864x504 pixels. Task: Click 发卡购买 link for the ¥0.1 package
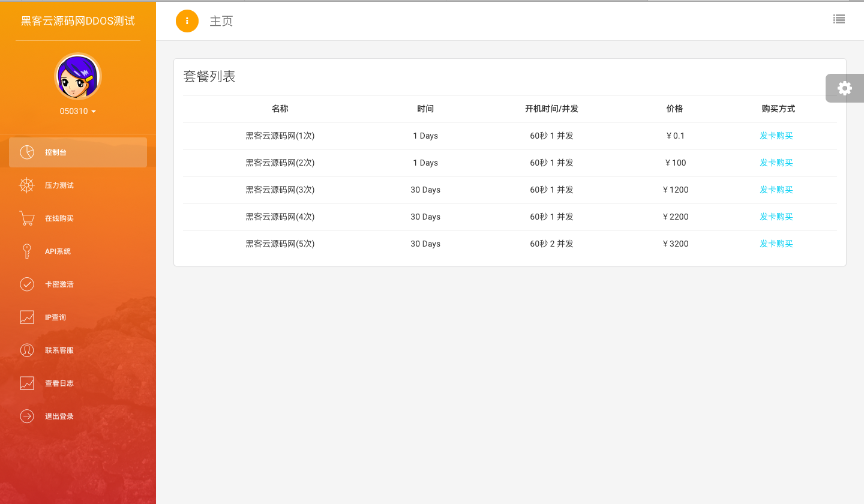point(776,136)
